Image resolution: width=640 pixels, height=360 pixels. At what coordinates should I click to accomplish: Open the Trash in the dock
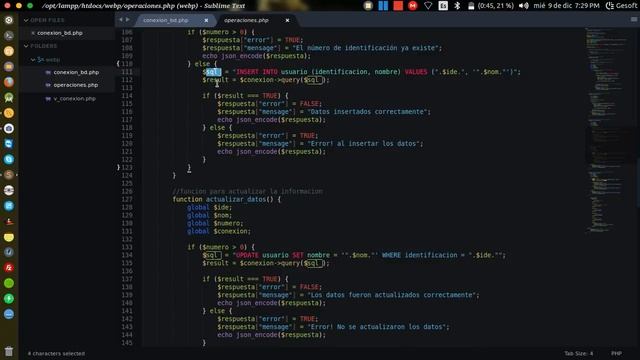pos(9,351)
